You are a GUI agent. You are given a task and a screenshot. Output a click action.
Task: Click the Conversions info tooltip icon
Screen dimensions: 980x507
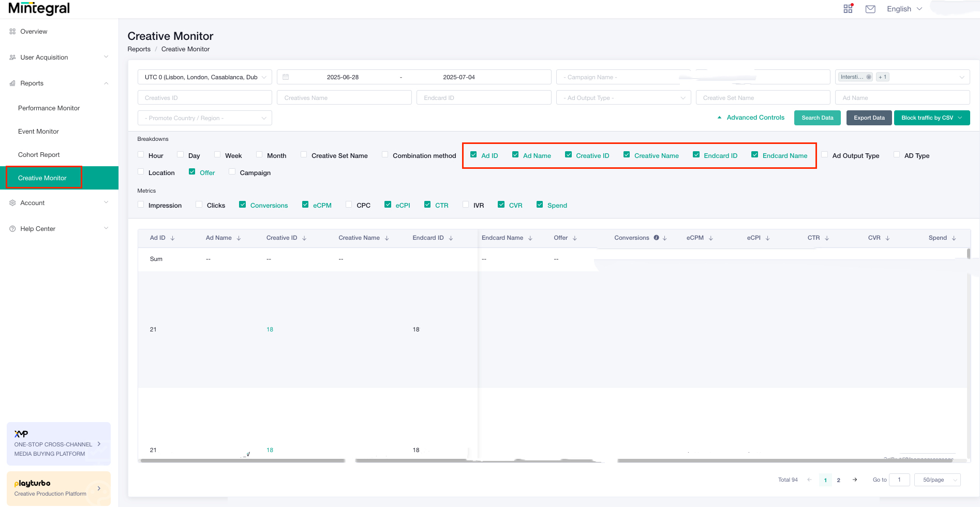pos(656,238)
